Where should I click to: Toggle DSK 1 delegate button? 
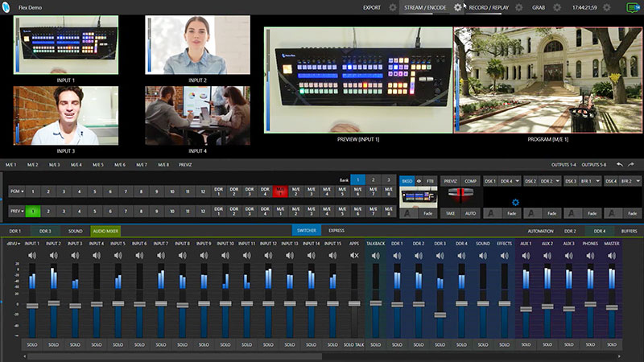489,181
